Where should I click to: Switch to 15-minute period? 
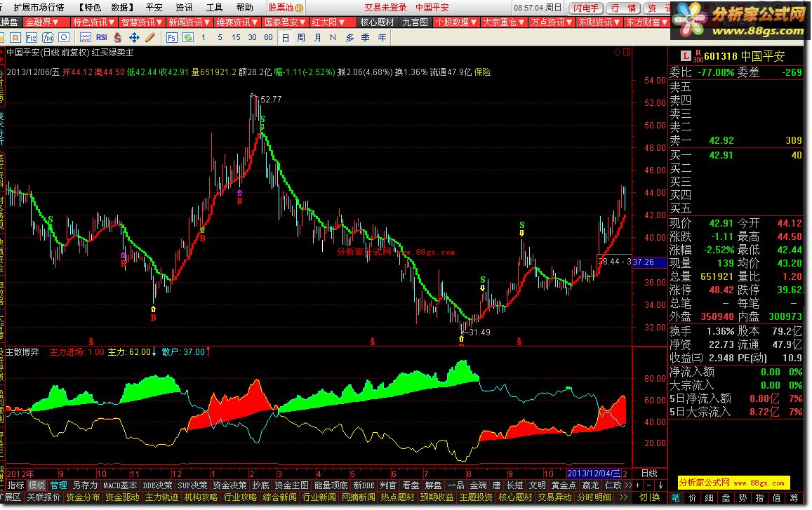[236, 37]
